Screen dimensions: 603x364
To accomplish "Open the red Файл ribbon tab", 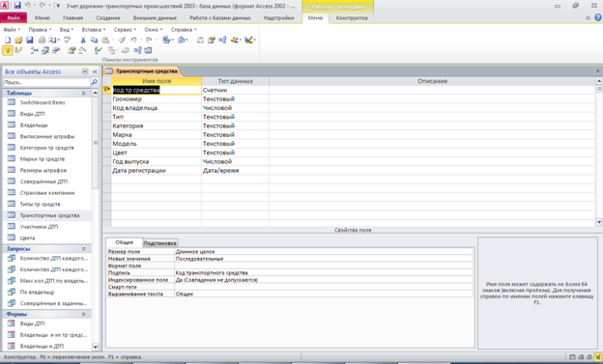I will click(14, 17).
